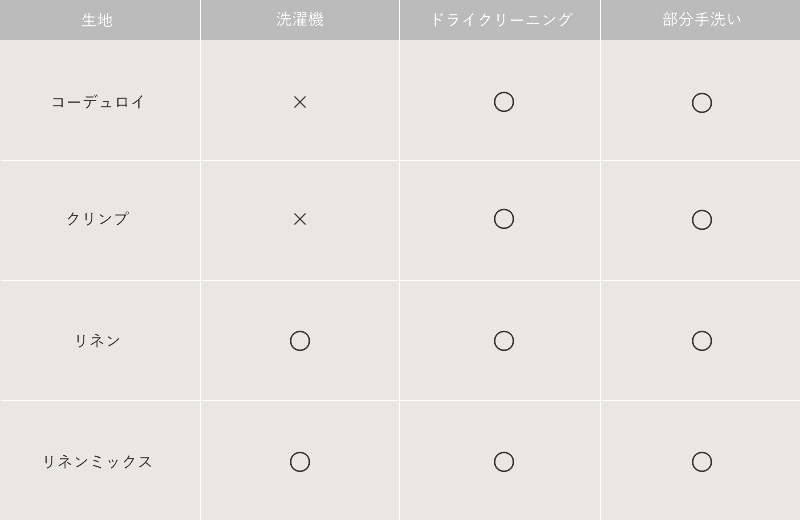Select the 生地 column header
The width and height of the screenshot is (800, 520).
97,20
